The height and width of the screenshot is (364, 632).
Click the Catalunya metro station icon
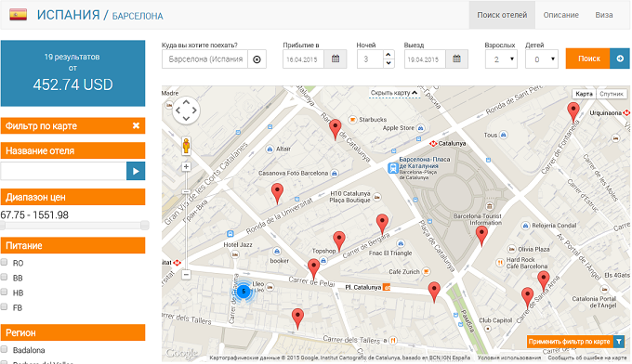click(x=433, y=143)
